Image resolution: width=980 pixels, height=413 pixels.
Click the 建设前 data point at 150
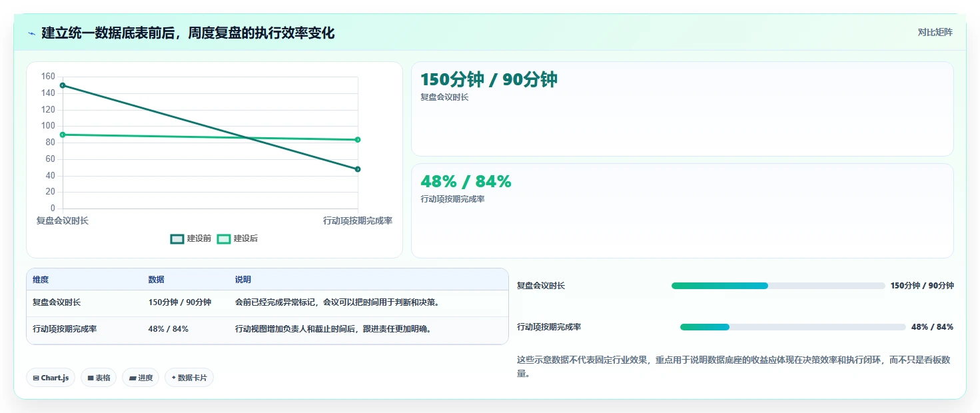pos(63,85)
